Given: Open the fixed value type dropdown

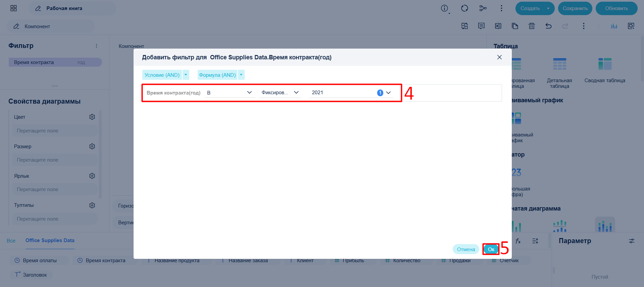Looking at the screenshot, I should tap(280, 93).
